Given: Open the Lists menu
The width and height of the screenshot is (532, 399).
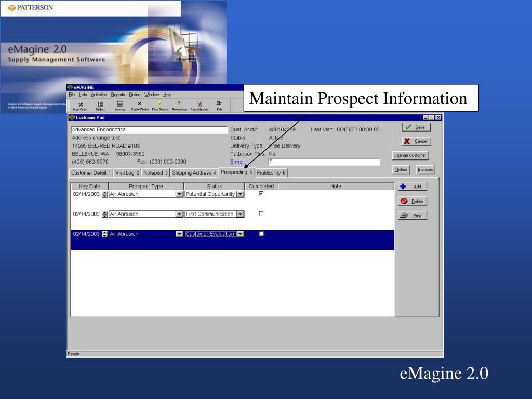Looking at the screenshot, I should tap(83, 95).
